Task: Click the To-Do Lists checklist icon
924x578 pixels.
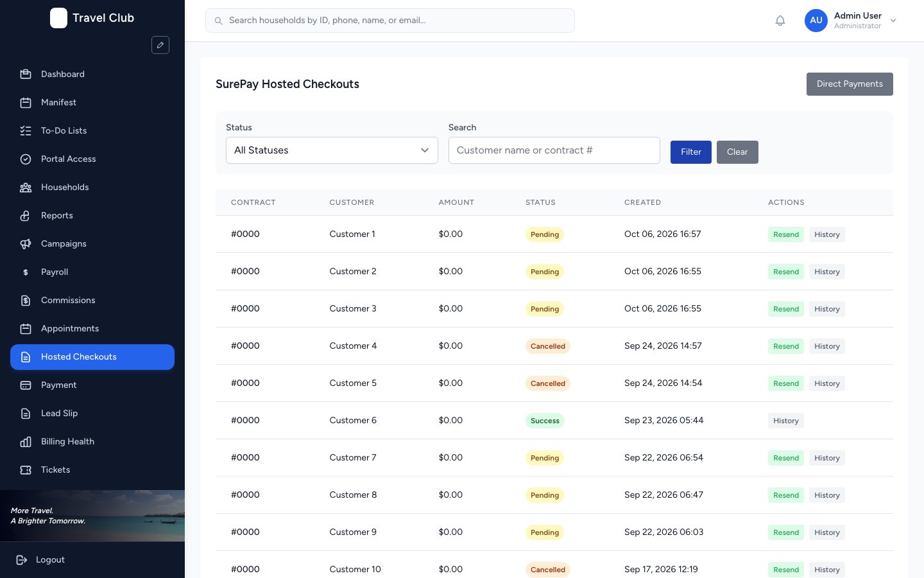Action: [x=26, y=130]
